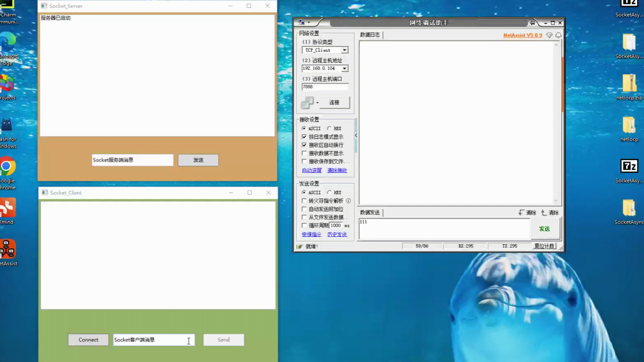This screenshot has width=644, height=362.
Task: Click the 清除接收 link
Action: [337, 170]
